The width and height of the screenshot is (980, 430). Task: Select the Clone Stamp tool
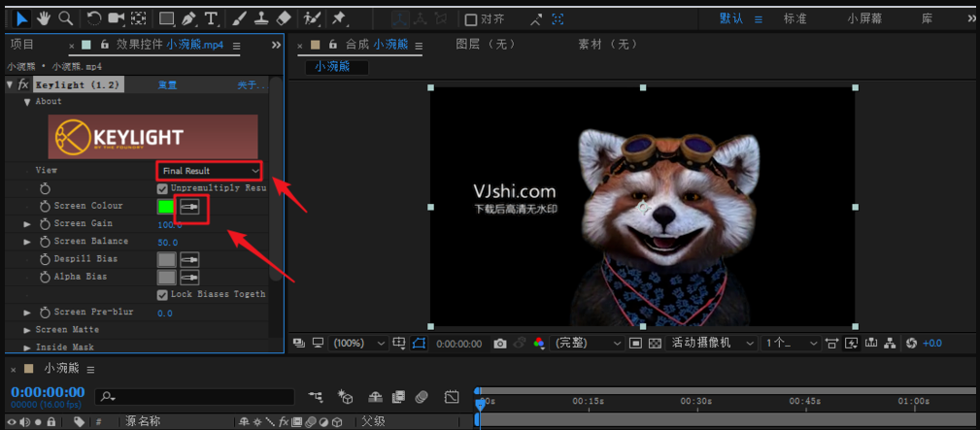[260, 18]
